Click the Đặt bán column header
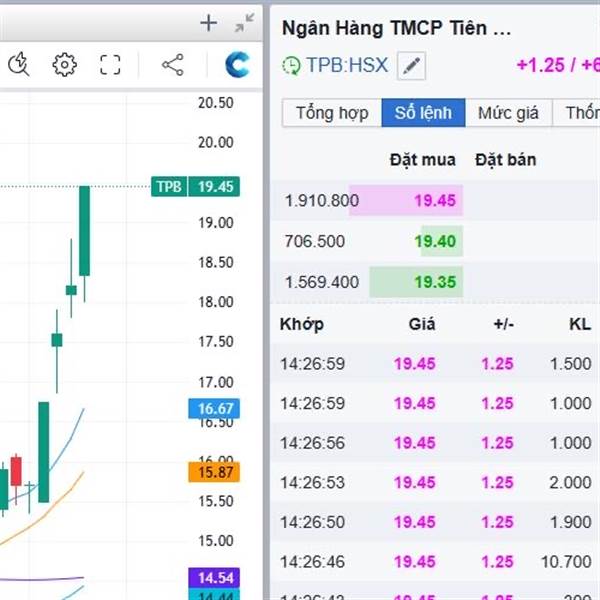The width and height of the screenshot is (600, 600). (x=505, y=160)
